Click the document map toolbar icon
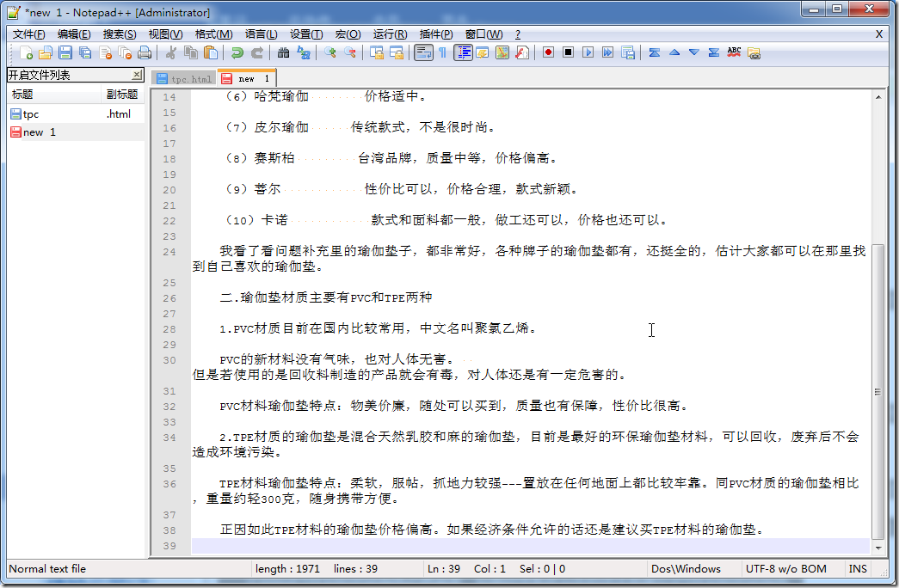The width and height of the screenshot is (899, 588). 502,52
